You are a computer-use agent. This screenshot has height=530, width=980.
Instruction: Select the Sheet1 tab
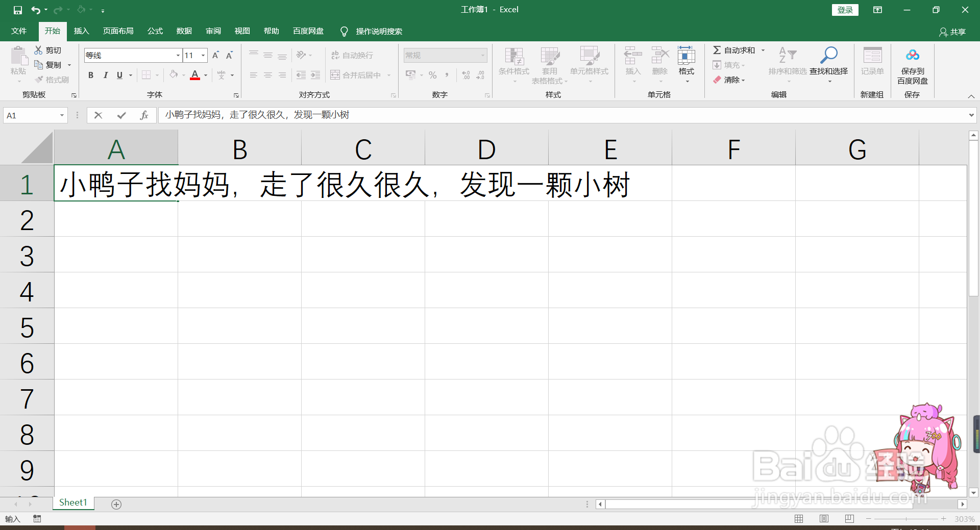click(x=72, y=502)
